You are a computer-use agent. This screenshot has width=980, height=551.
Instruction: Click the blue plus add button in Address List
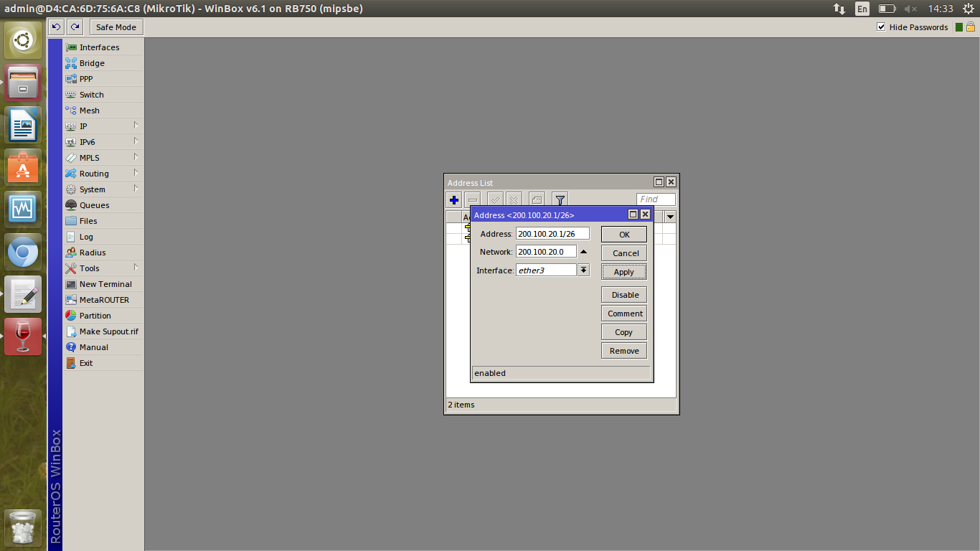coord(454,200)
